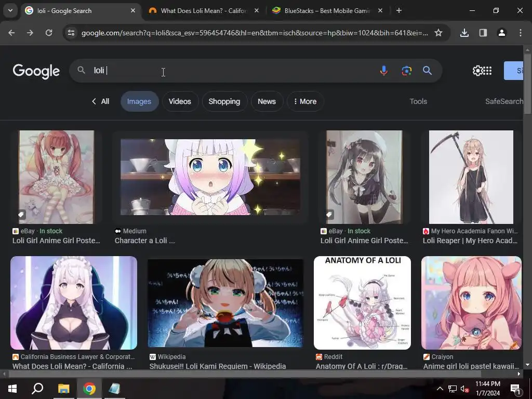Open the Windows Start menu
This screenshot has height=399, width=532.
click(x=12, y=389)
